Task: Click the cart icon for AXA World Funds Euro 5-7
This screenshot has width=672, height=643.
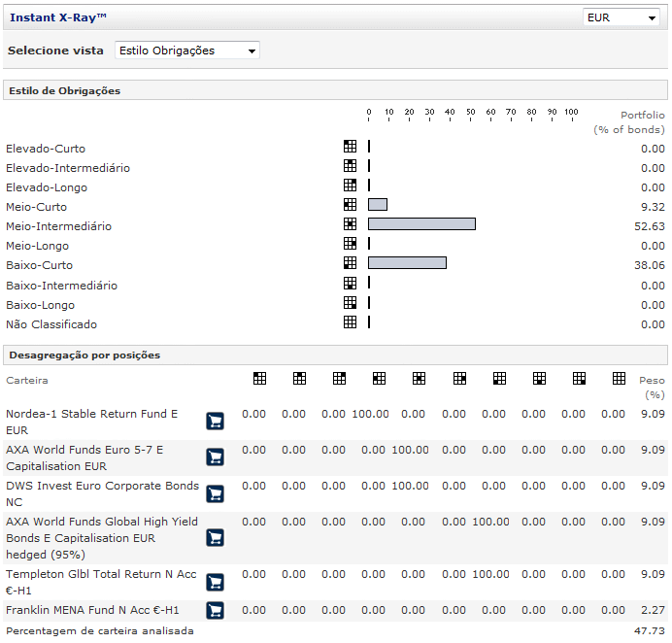Action: (216, 457)
